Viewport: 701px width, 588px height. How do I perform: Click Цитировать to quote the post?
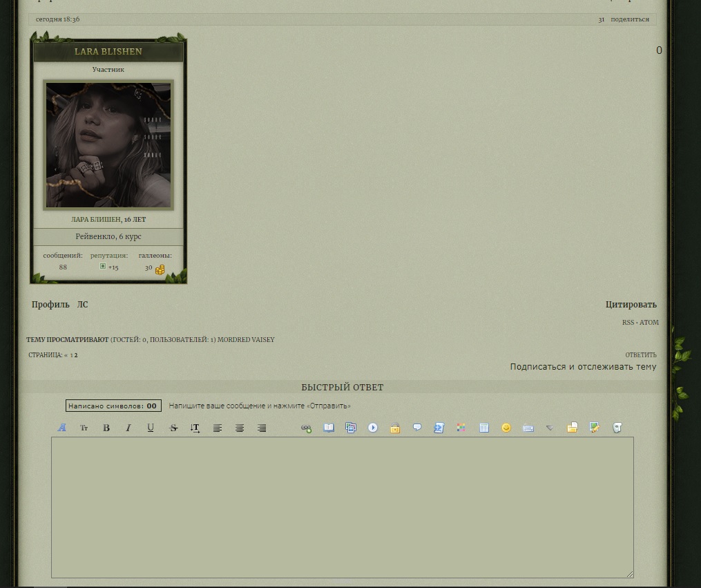click(x=631, y=305)
